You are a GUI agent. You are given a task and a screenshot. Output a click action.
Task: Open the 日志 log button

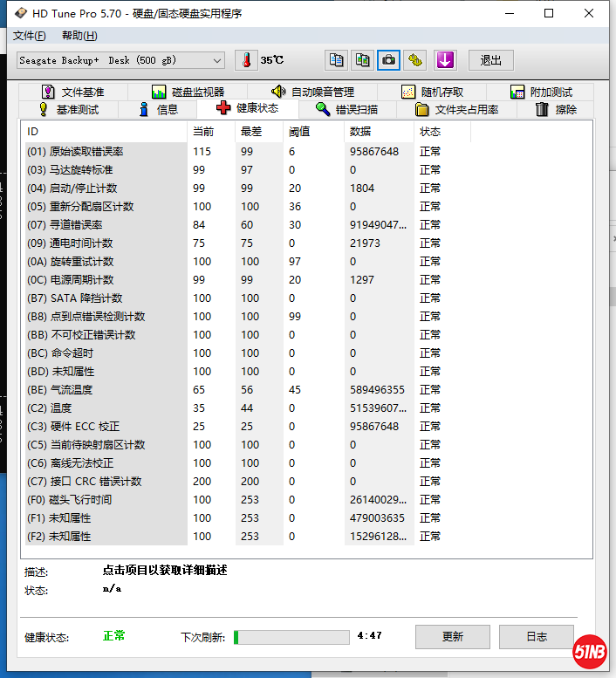pos(537,637)
